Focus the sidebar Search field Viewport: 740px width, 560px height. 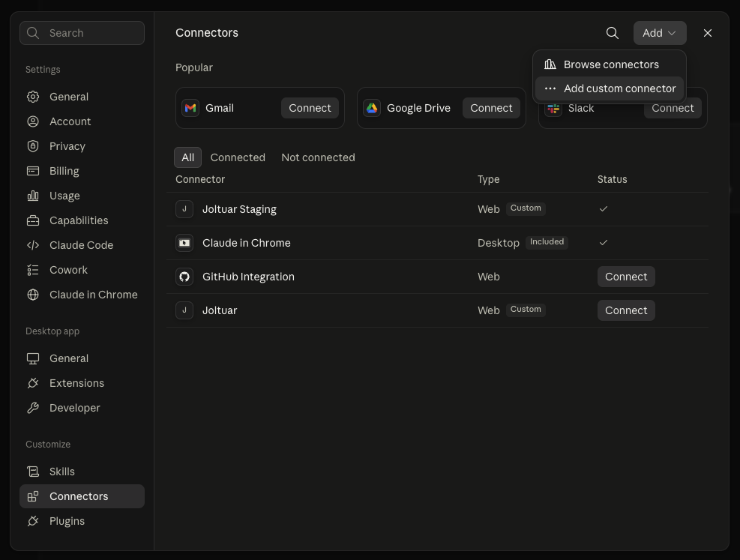[x=82, y=33]
